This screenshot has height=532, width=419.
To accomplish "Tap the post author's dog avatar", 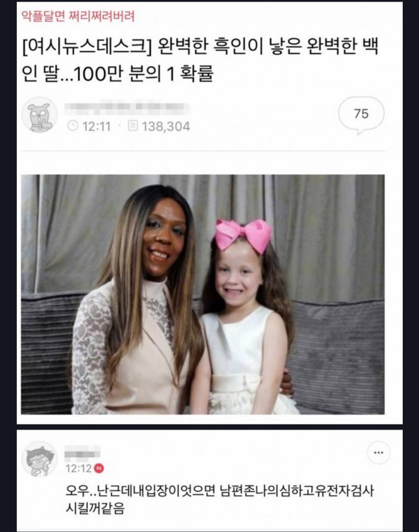I will tap(40, 115).
